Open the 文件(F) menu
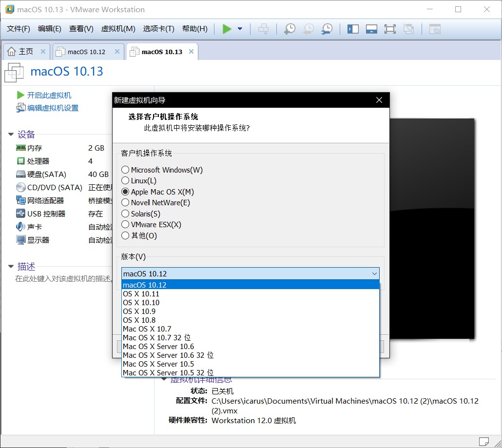The width and height of the screenshot is (502, 448). click(x=18, y=29)
